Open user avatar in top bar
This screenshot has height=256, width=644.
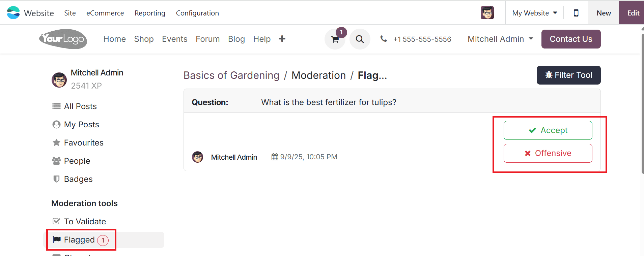pos(487,13)
